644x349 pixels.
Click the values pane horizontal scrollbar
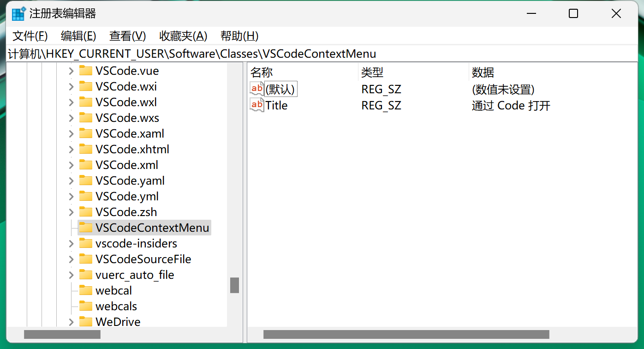pos(406,334)
